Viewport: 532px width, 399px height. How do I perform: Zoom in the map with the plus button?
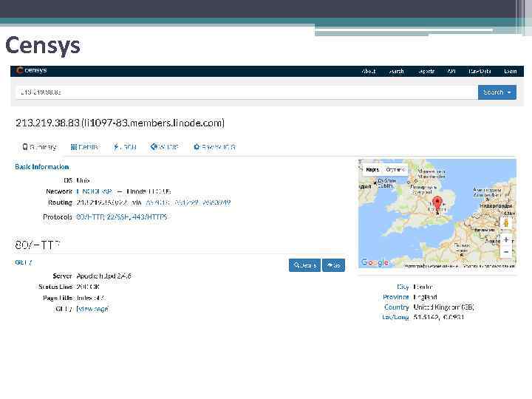[x=506, y=239]
